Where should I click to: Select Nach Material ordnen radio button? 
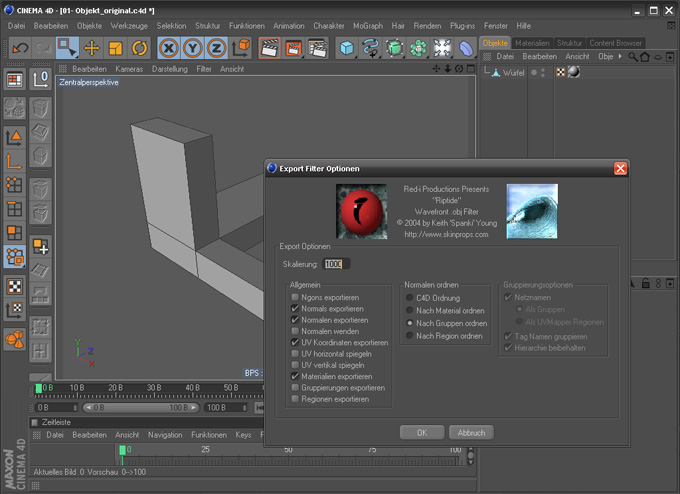coord(410,310)
